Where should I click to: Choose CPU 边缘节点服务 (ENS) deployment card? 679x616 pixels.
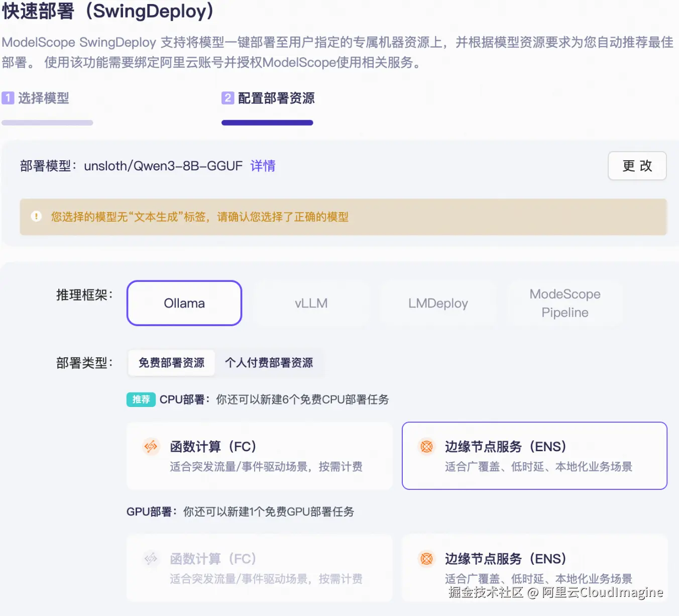[534, 456]
